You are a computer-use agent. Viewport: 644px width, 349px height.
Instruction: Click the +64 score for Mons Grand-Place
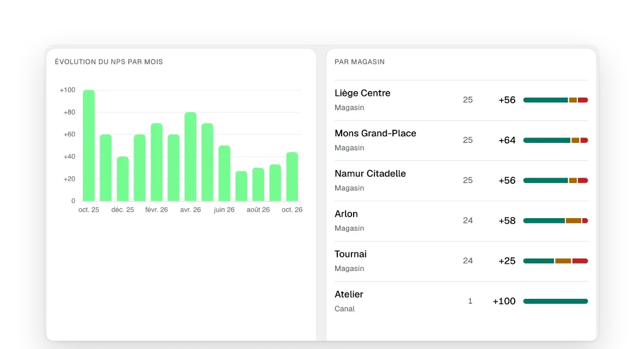point(507,141)
